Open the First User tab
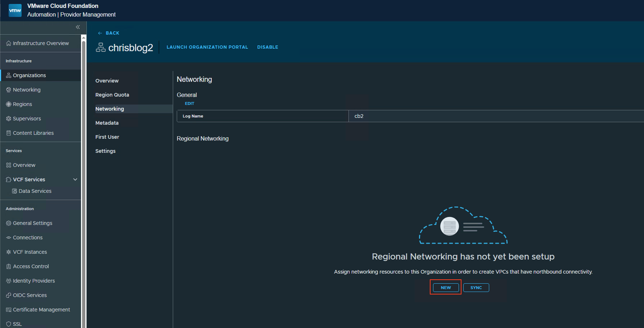644x328 pixels. pos(107,137)
